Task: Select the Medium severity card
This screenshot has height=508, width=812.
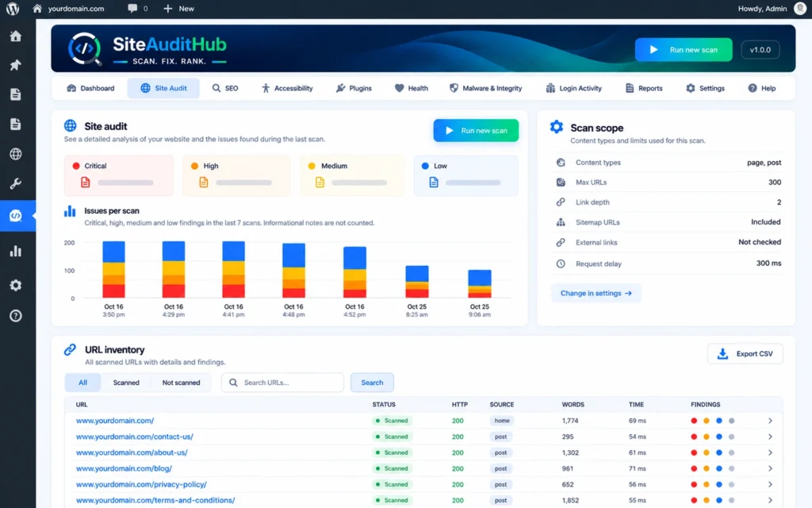Action: click(352, 175)
